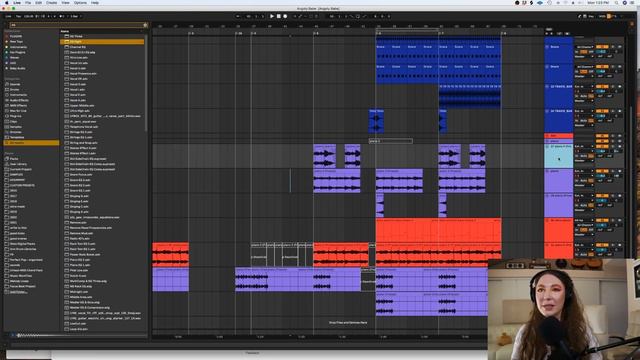Toggle Draw Mode pencil in top-right toolbar
The height and width of the screenshot is (360, 640).
point(579,16)
